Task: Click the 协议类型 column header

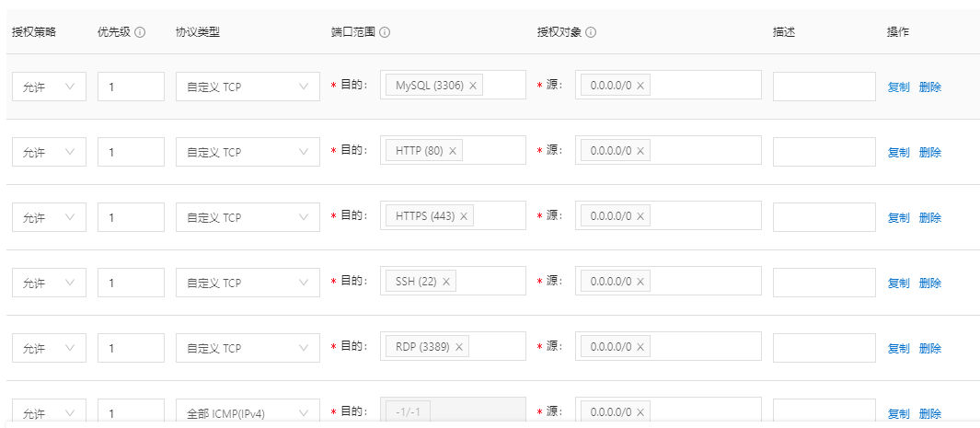Action: coord(198,32)
